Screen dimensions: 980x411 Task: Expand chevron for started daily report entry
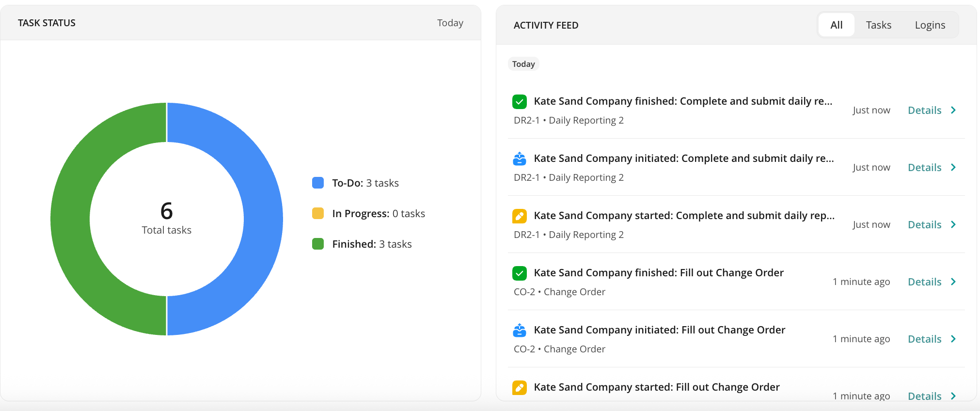[x=953, y=225]
